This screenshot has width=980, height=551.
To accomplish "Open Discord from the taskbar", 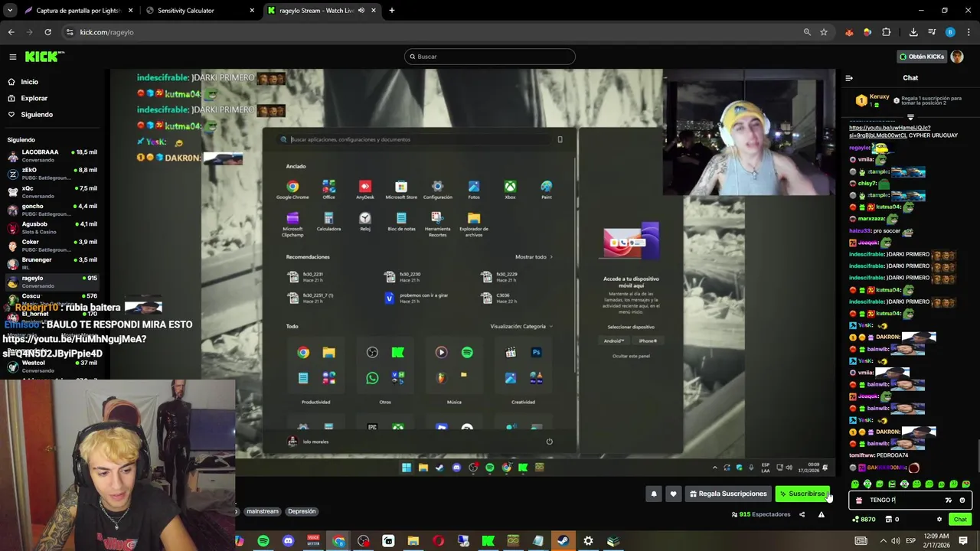I will click(x=288, y=541).
